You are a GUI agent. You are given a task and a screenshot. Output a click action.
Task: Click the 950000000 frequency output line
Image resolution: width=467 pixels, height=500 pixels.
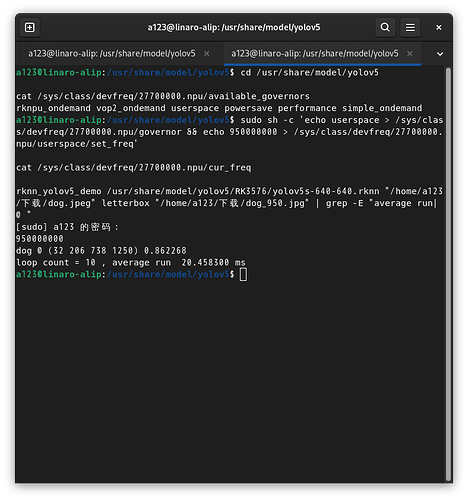[40, 239]
